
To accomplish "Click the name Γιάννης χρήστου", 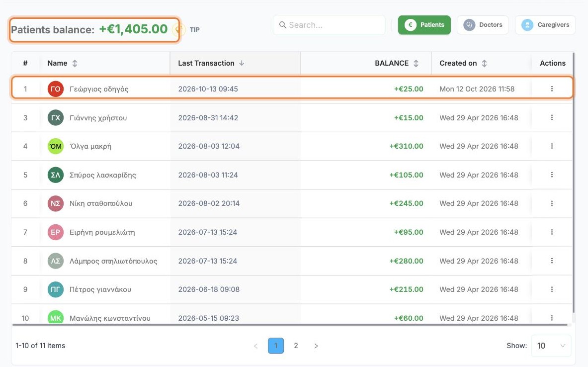I will pos(98,118).
